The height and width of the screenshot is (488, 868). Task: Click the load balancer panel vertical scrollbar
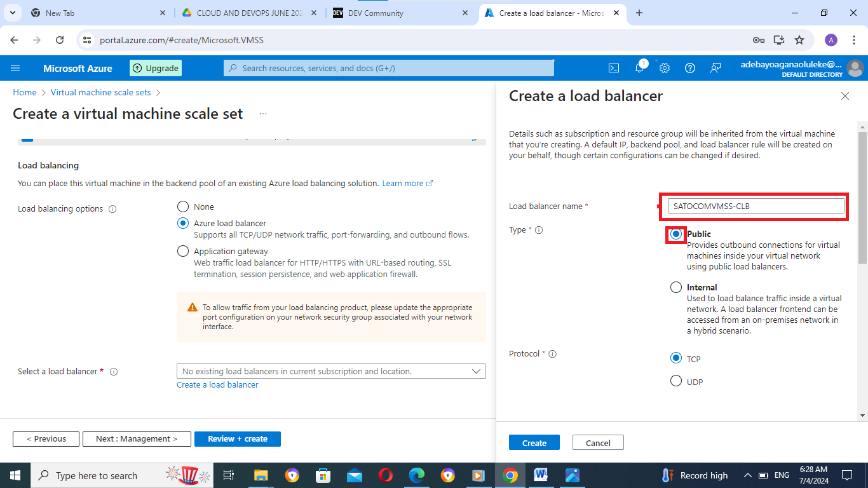click(x=862, y=196)
